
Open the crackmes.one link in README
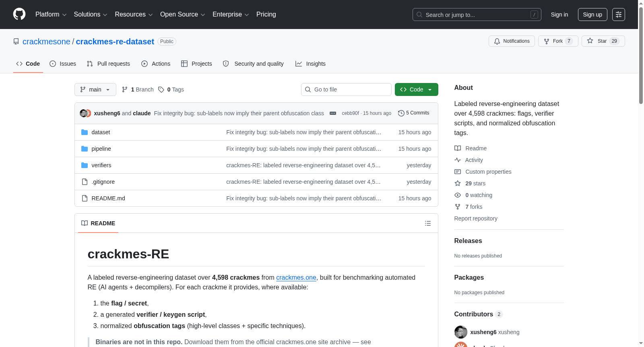(x=296, y=278)
